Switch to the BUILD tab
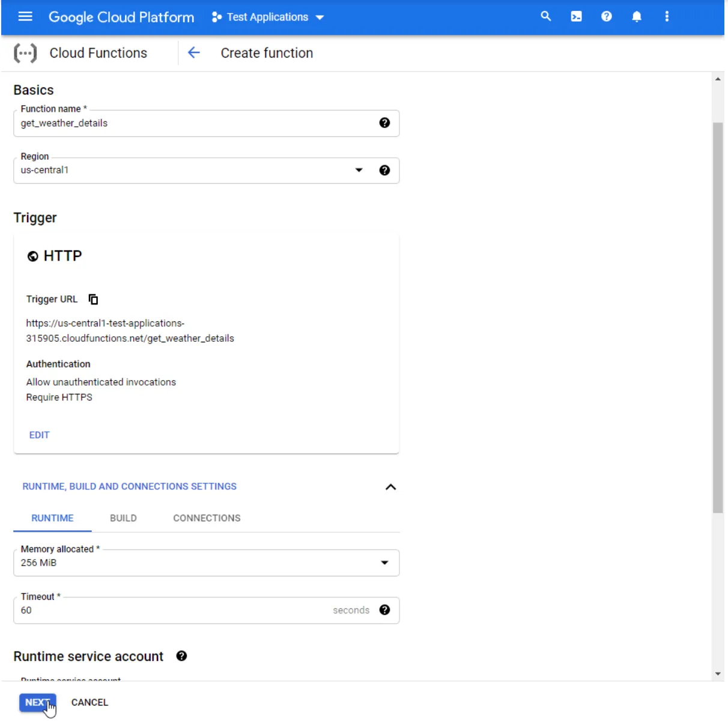Screen dimensions: 728x723 123,518
